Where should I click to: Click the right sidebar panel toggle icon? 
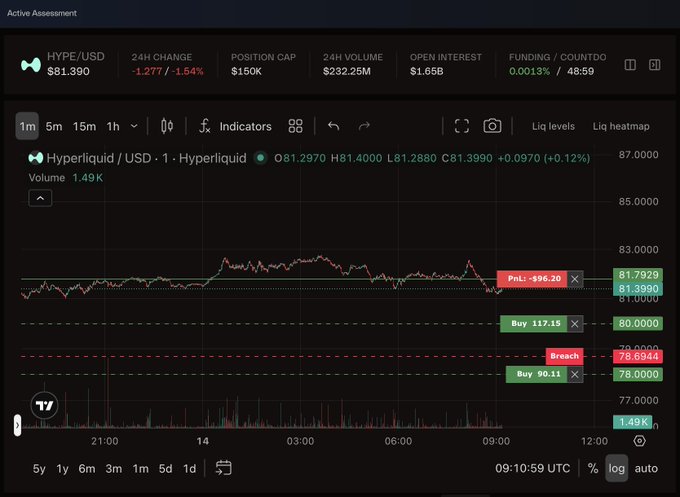654,65
